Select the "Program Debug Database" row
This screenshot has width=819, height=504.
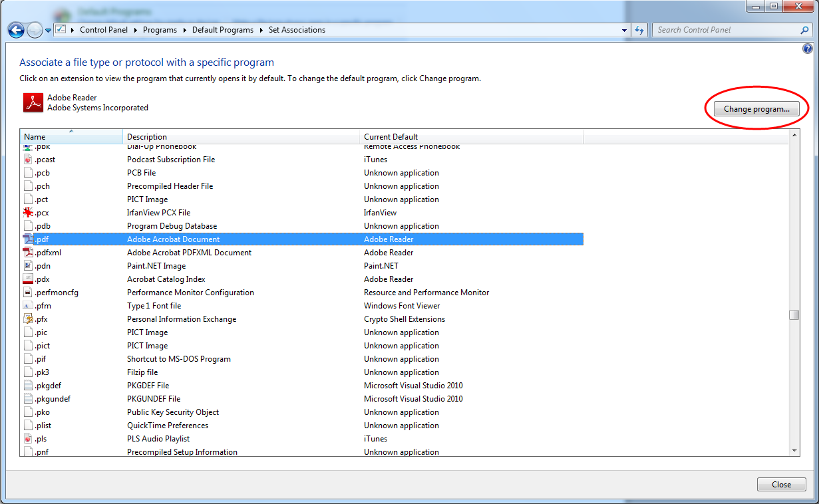[x=302, y=226]
